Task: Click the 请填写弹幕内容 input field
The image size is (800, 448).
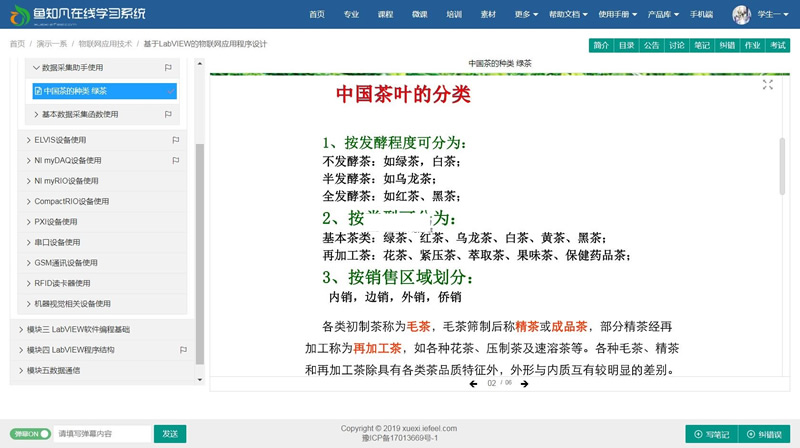Action: click(x=100, y=434)
